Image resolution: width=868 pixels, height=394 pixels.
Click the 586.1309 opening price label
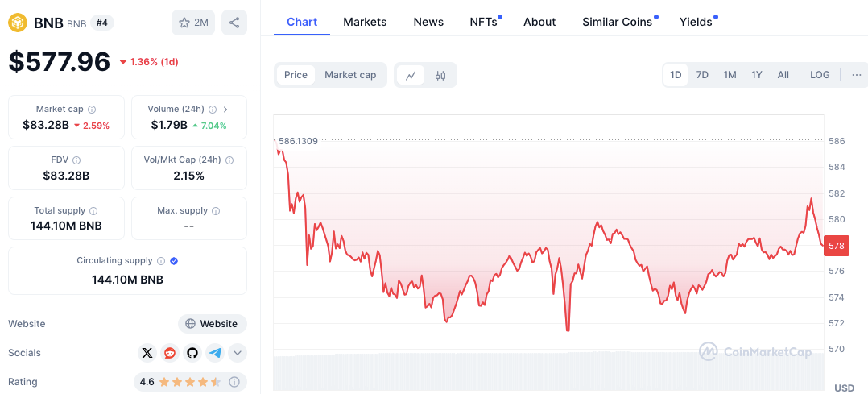click(298, 141)
